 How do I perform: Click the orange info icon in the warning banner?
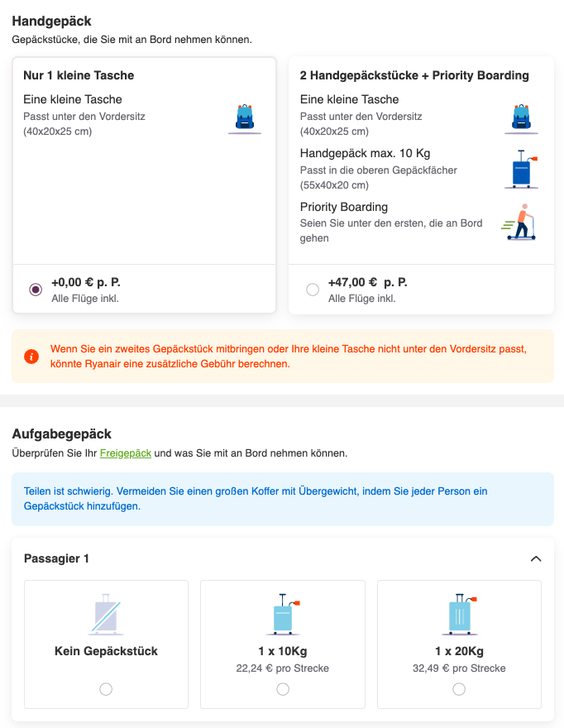coord(31,357)
